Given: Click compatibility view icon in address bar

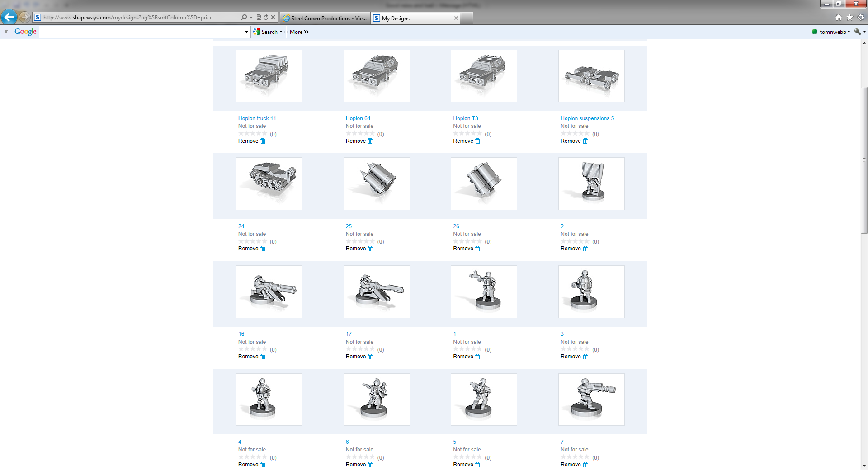Looking at the screenshot, I should 259,18.
